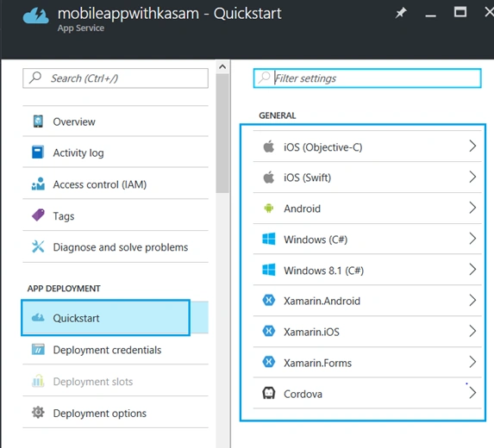Viewport: 494px width, 448px height.
Task: Click the Overview phone icon
Action: point(38,121)
